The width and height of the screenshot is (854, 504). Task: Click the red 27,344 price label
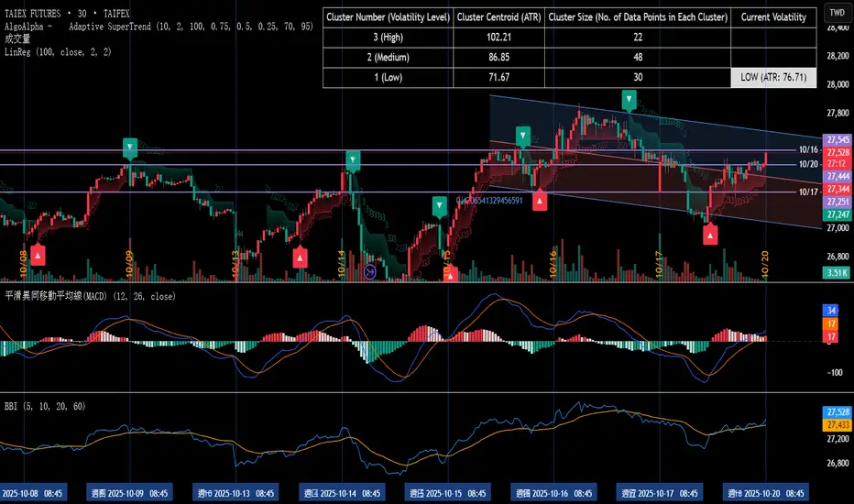pos(838,189)
